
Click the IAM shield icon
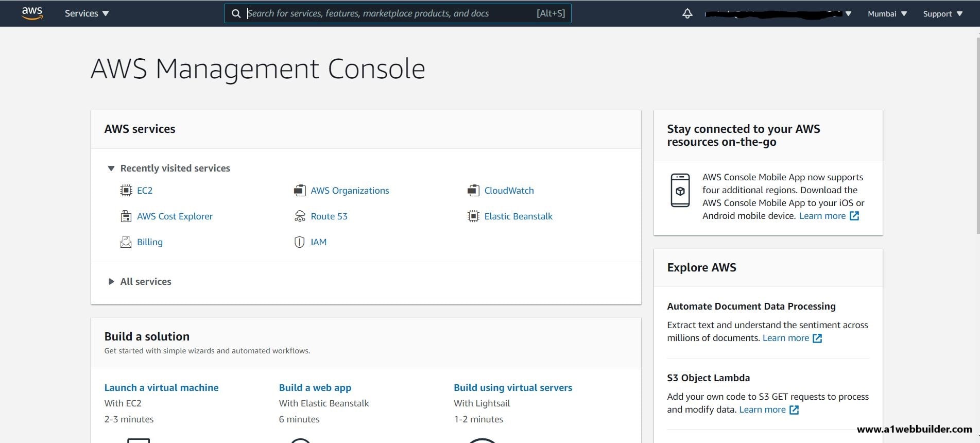coord(299,242)
